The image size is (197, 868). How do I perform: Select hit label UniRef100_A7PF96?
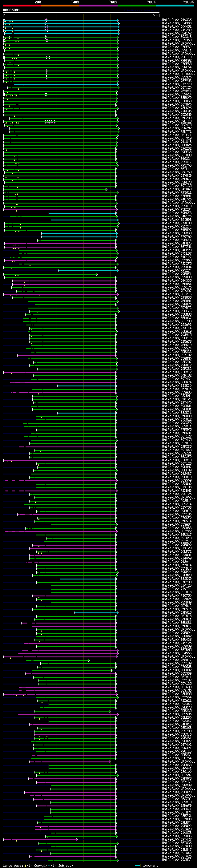(x=177, y=111)
